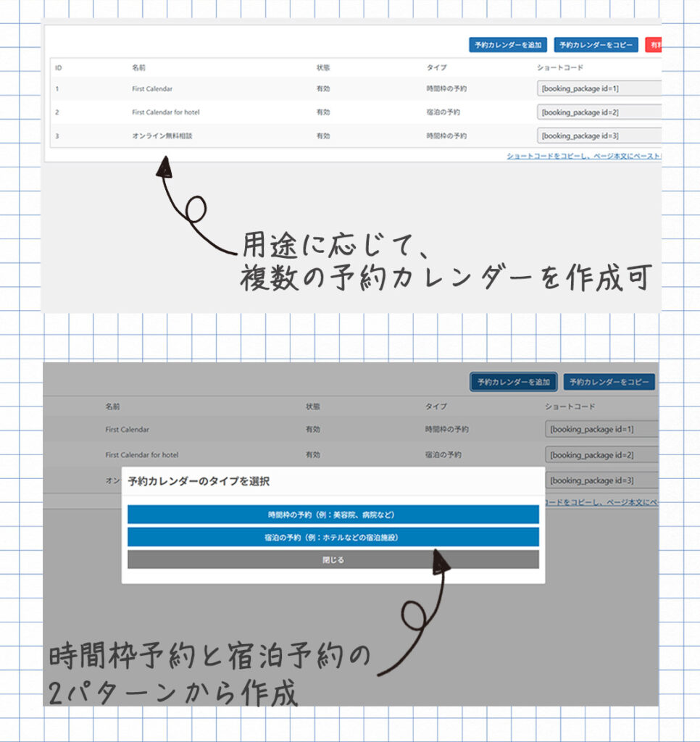Open First Calendar row in the undimmed list
This screenshot has height=742, width=700.
(x=152, y=89)
